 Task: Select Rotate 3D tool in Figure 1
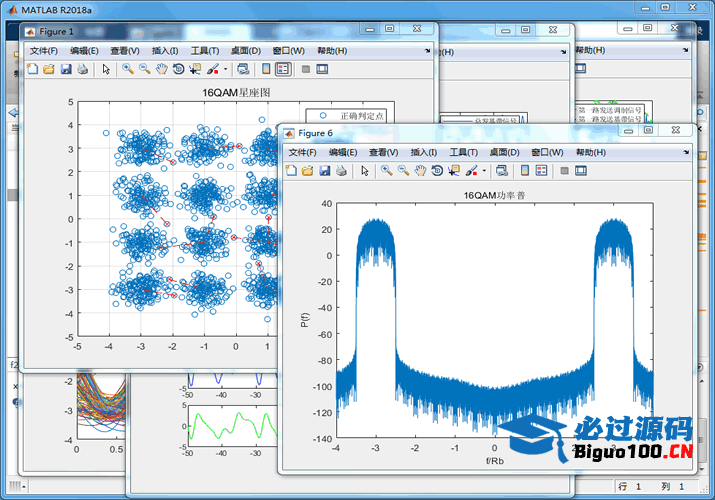178,69
